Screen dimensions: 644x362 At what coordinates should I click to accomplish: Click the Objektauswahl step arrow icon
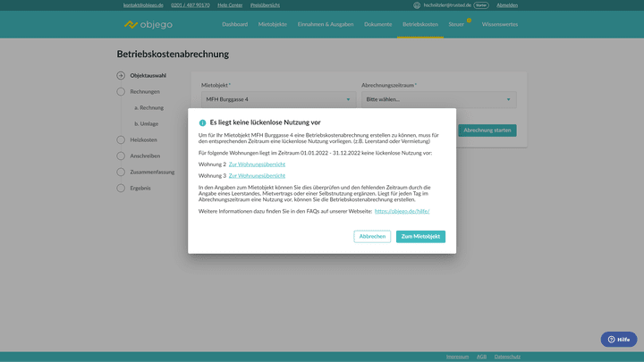[121, 75]
